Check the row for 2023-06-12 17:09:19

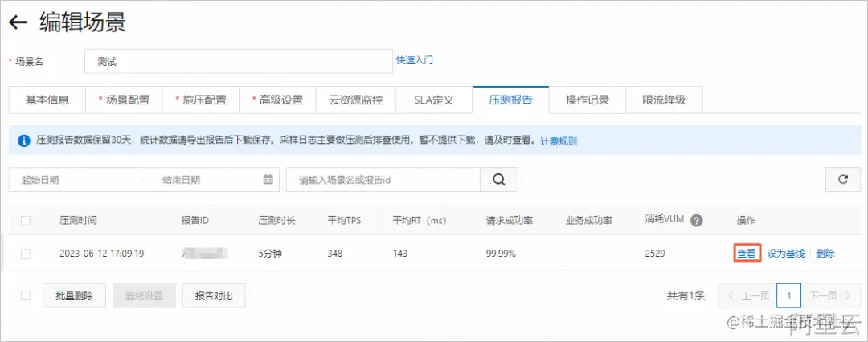pos(26,254)
